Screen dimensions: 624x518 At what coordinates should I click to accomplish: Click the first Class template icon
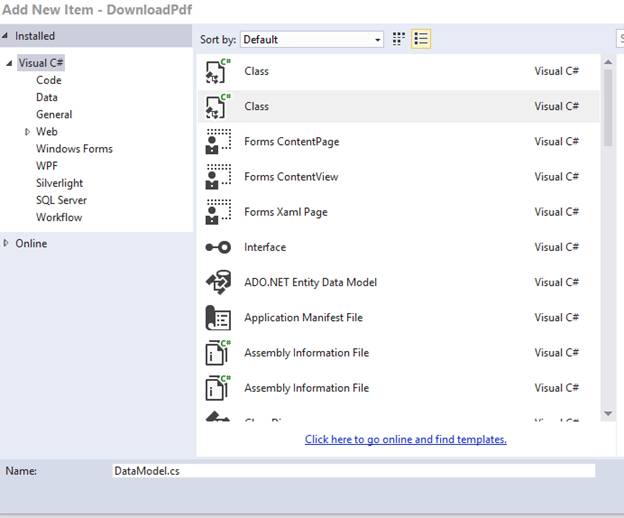pyautogui.click(x=217, y=72)
